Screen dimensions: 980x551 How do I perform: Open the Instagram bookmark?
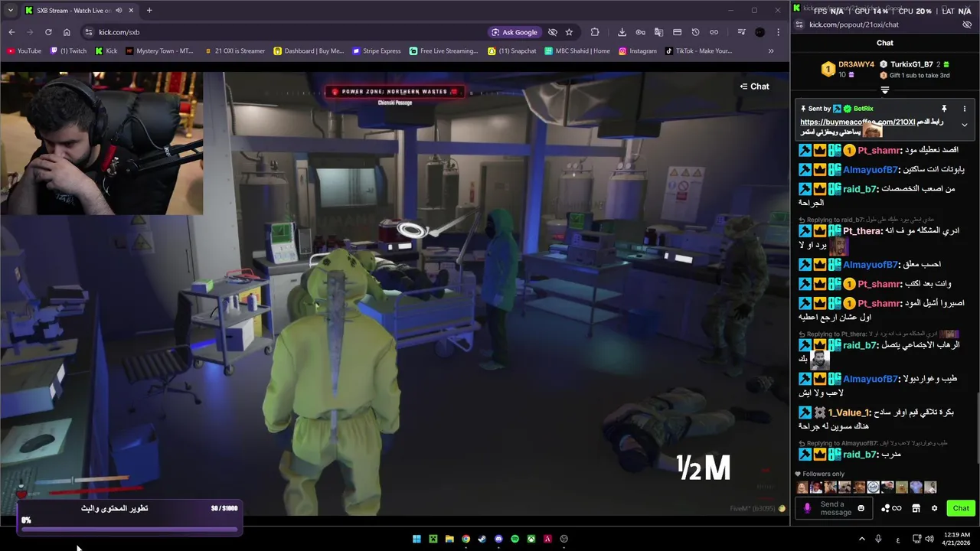click(638, 51)
